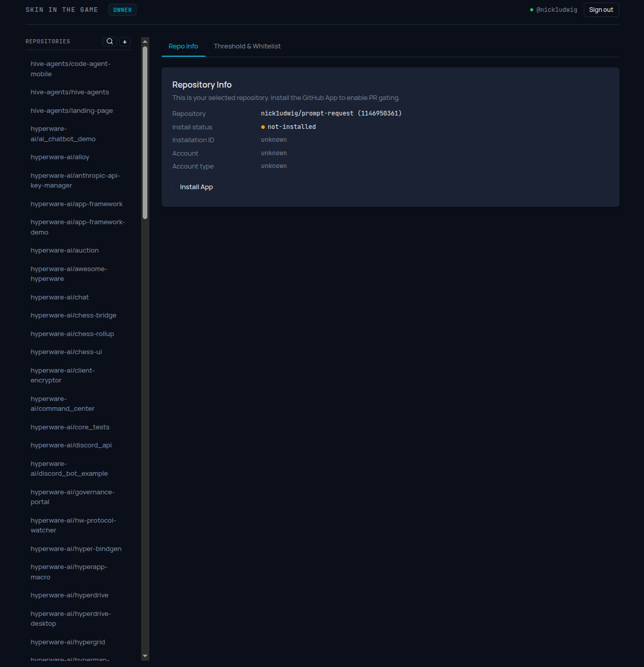Select the Repo Info tab
The width and height of the screenshot is (644, 667).
pos(183,46)
